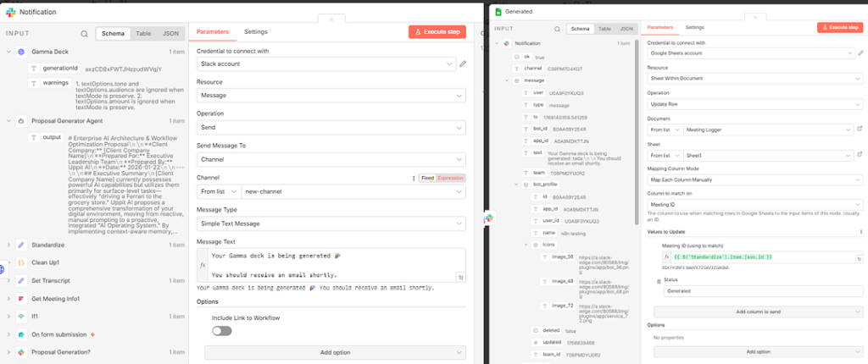Switch to JSON view in Notification input
The width and height of the screenshot is (868, 364).
click(170, 34)
